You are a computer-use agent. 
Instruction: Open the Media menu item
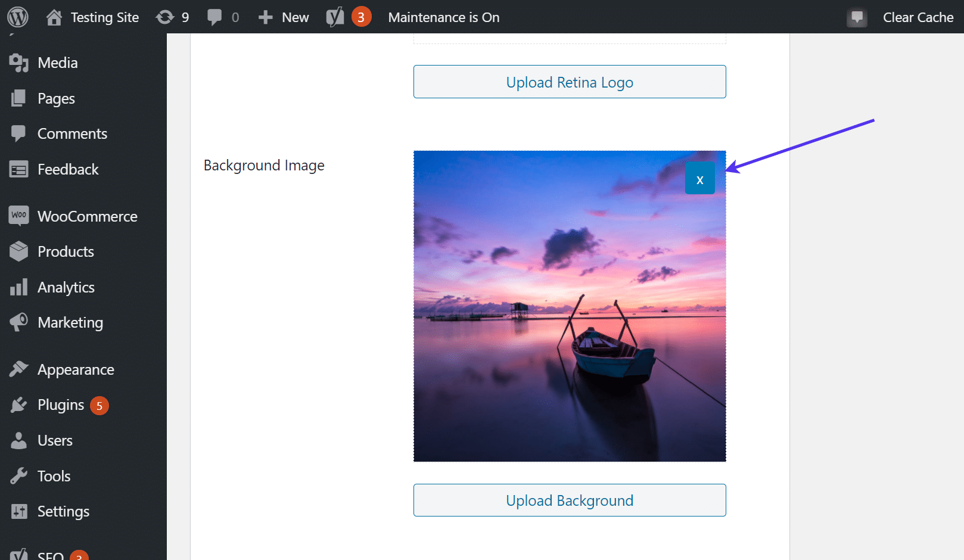[x=57, y=63]
